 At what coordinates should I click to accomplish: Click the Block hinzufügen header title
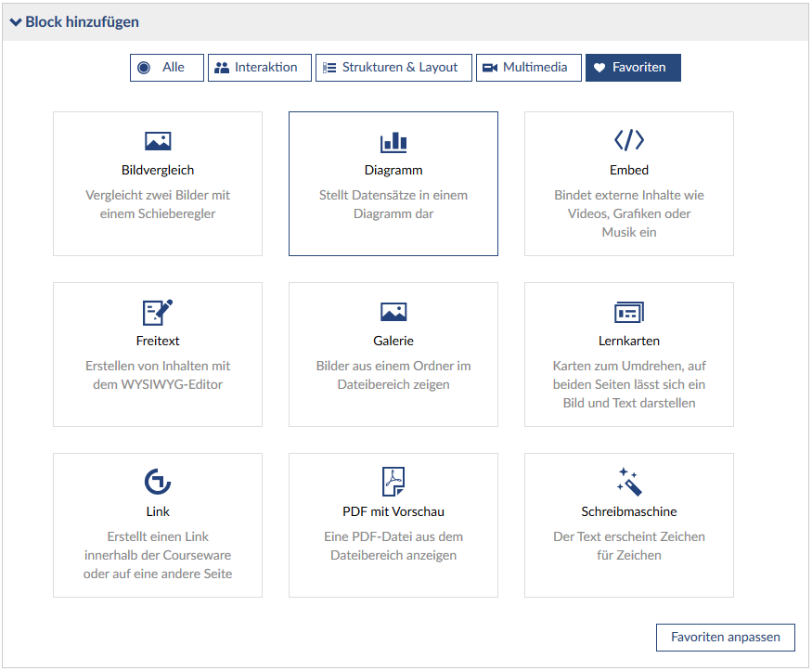click(83, 22)
